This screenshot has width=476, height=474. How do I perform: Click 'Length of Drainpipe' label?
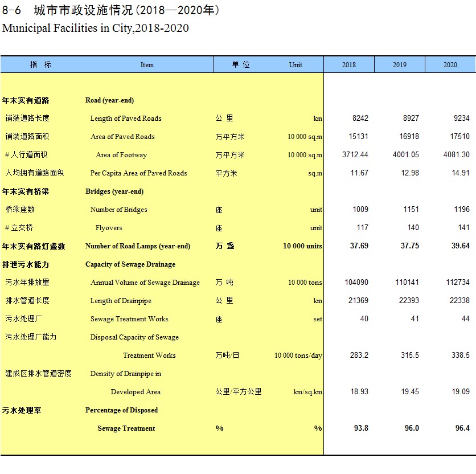(121, 301)
